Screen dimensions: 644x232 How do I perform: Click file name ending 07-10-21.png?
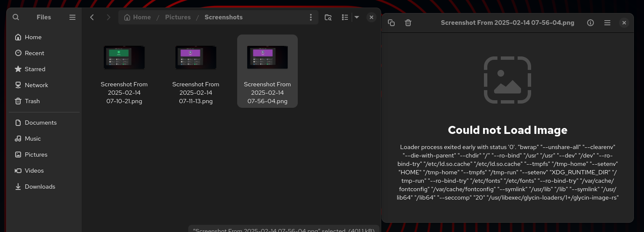pyautogui.click(x=124, y=93)
